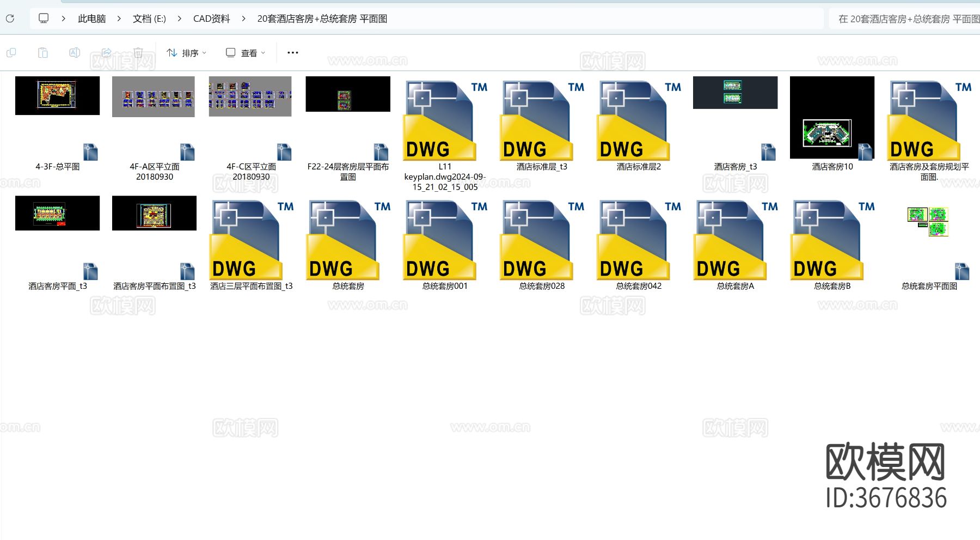The image size is (980, 540).
Task: Click the 4F-A区平立面 20180930 name label
Action: 155,172
